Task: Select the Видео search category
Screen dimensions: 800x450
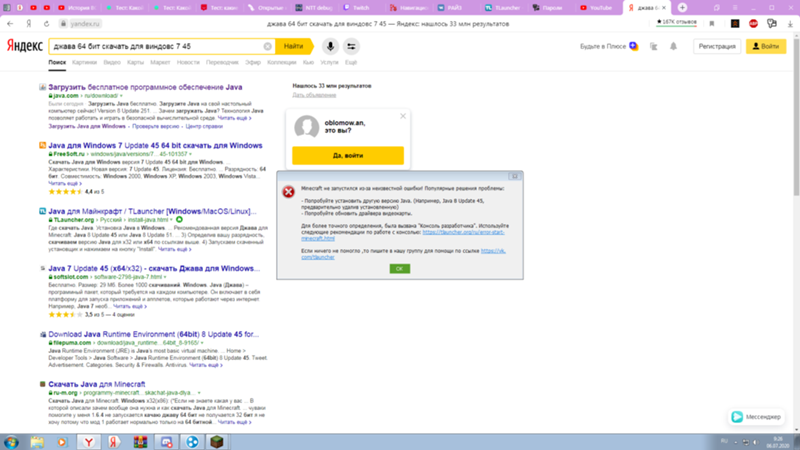Action: (111, 62)
